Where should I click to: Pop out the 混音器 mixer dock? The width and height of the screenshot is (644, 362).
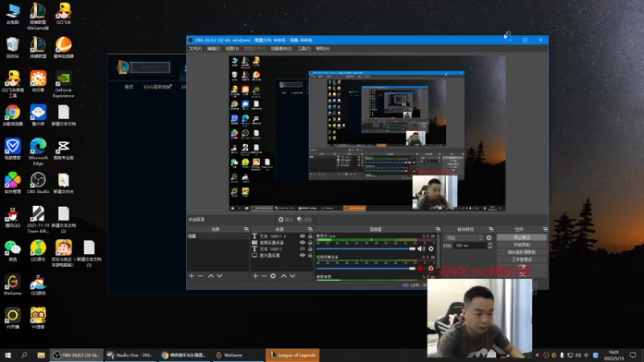(438, 229)
